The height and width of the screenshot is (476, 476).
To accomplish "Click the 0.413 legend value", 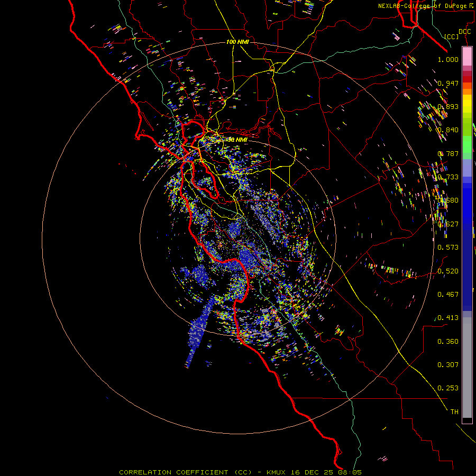I will [x=448, y=318].
